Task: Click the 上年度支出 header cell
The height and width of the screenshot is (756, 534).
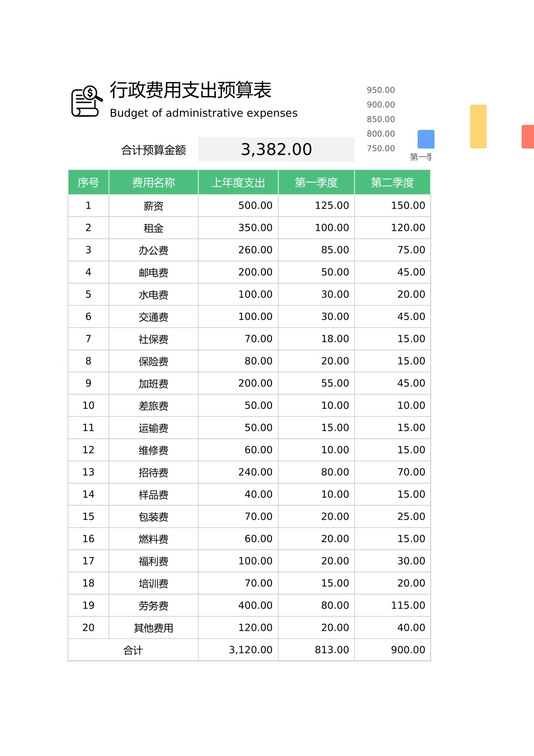Action: tap(238, 182)
